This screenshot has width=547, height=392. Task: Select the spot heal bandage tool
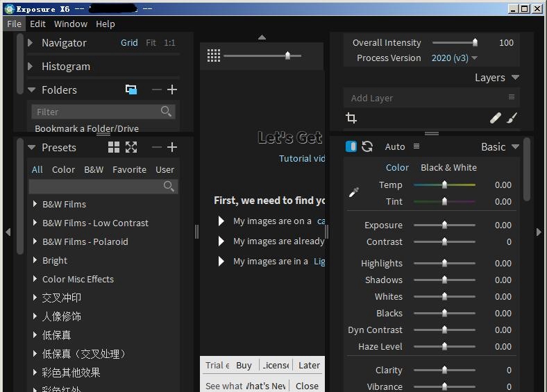(x=496, y=118)
